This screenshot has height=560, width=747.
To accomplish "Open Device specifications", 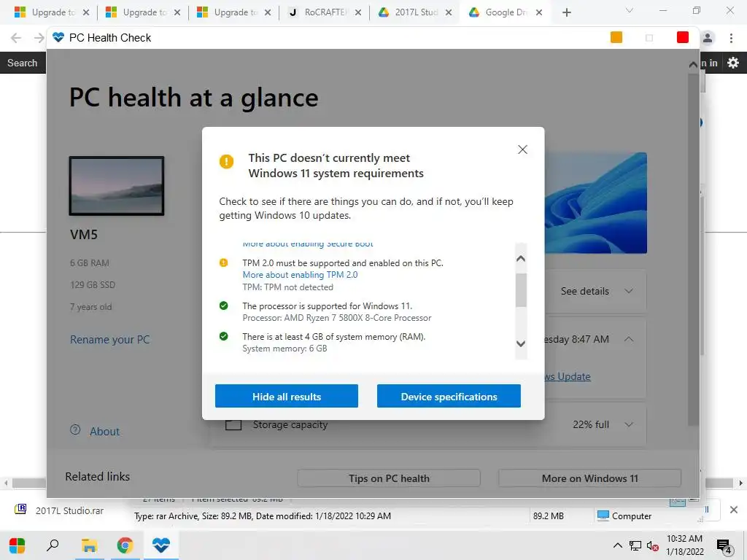I will 449,396.
